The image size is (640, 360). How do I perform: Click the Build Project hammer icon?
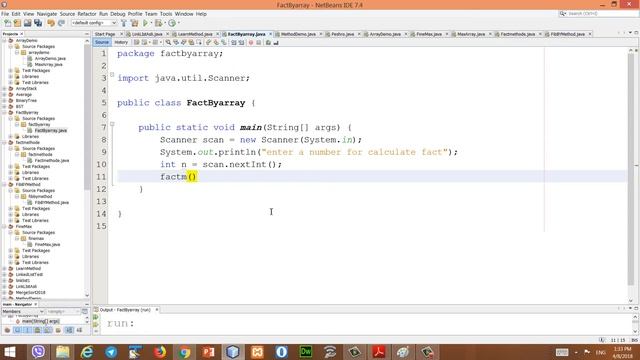coord(124,23)
